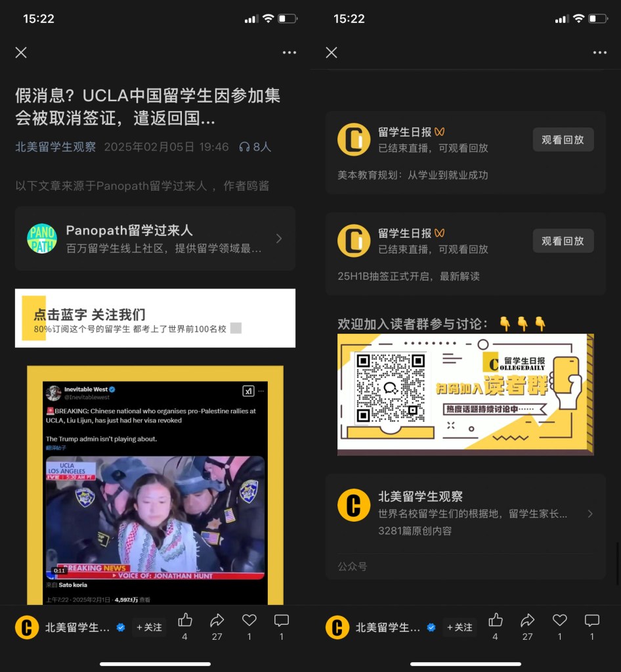This screenshot has height=672, width=621.
Task: Tap the 点击蓝字 关注我们 banner
Action: [x=155, y=318]
